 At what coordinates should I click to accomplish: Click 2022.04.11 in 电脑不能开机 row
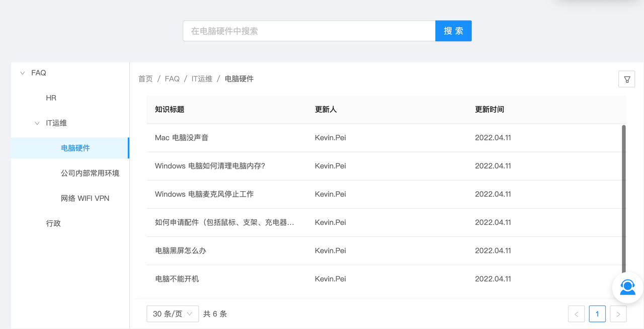pyautogui.click(x=493, y=279)
